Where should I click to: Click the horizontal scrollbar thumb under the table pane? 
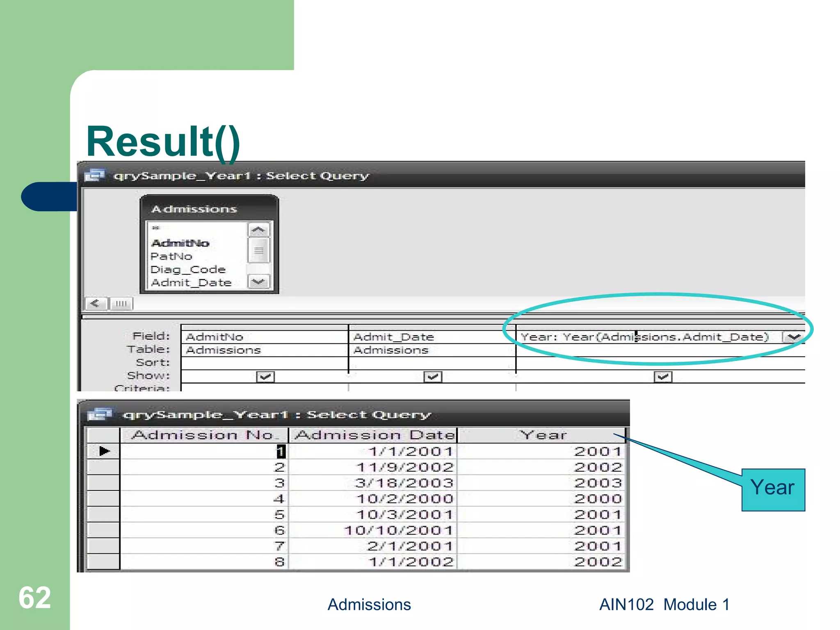[121, 304]
